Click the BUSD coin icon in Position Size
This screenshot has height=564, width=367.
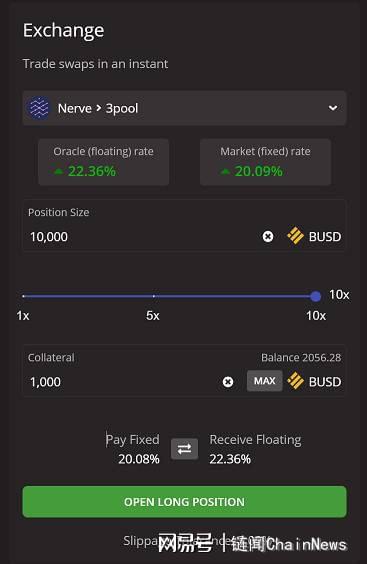(x=295, y=236)
